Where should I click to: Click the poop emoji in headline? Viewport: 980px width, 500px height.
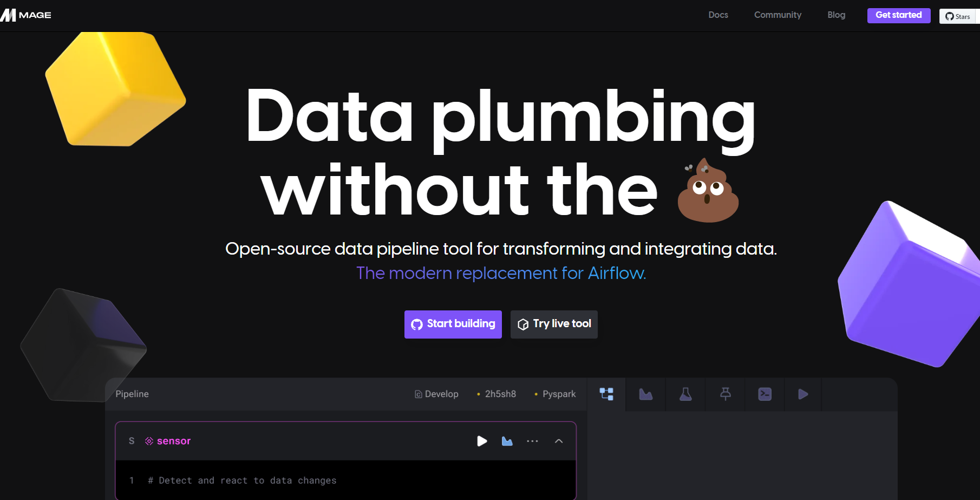708,190
